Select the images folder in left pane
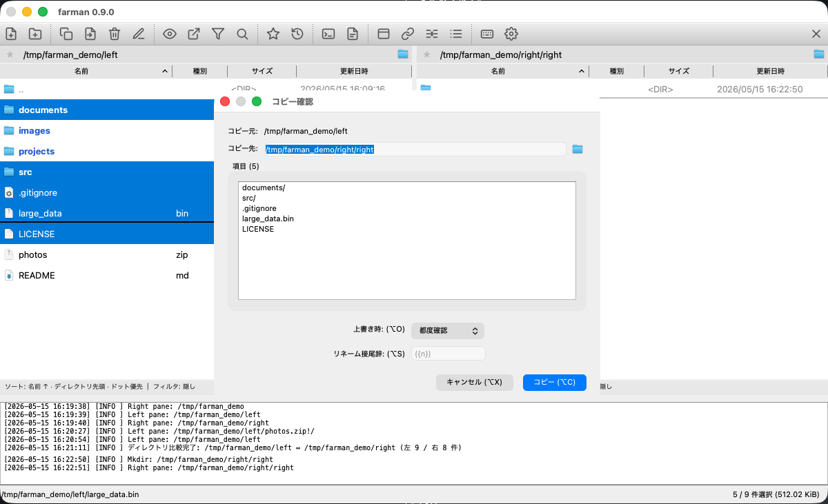Viewport: 828px width, 504px height. pyautogui.click(x=107, y=130)
